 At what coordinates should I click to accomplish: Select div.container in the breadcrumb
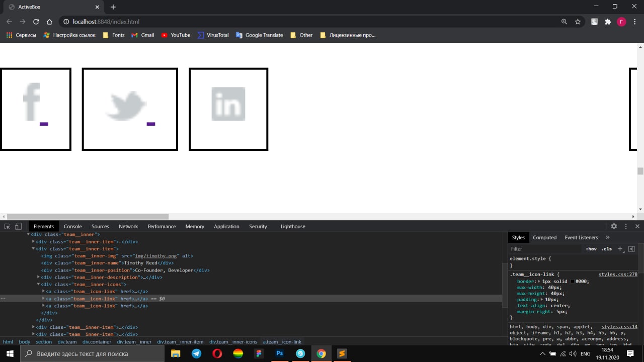coord(98,342)
